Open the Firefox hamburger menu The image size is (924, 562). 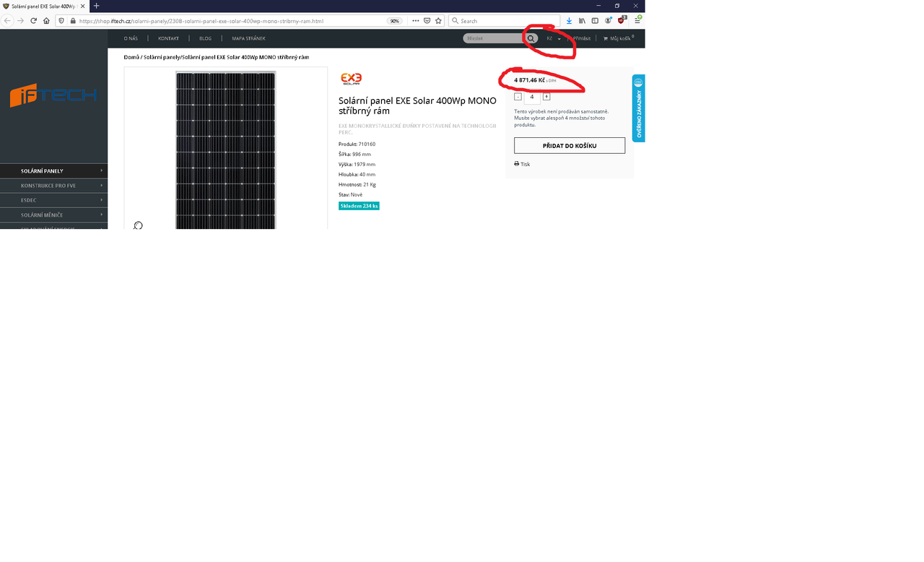pos(637,21)
